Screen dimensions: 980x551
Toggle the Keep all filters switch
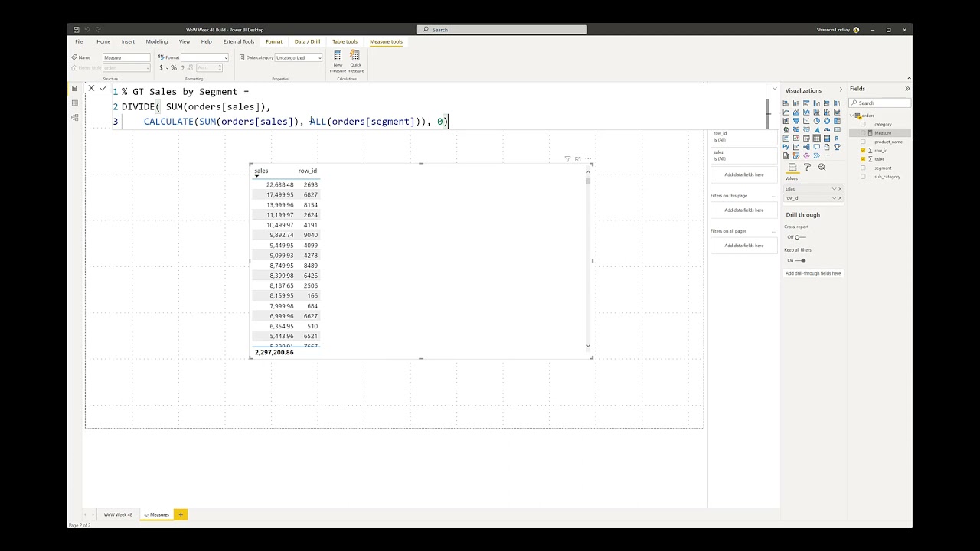click(801, 260)
